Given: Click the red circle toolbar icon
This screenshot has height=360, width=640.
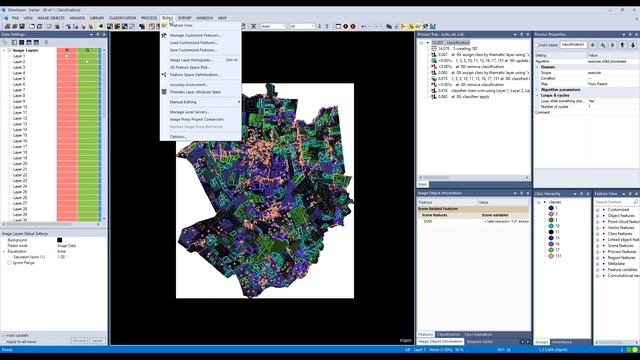Looking at the screenshot, I should pyautogui.click(x=353, y=27).
